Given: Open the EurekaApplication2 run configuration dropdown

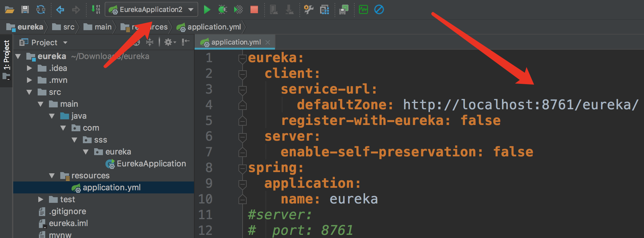Looking at the screenshot, I should click(x=151, y=9).
